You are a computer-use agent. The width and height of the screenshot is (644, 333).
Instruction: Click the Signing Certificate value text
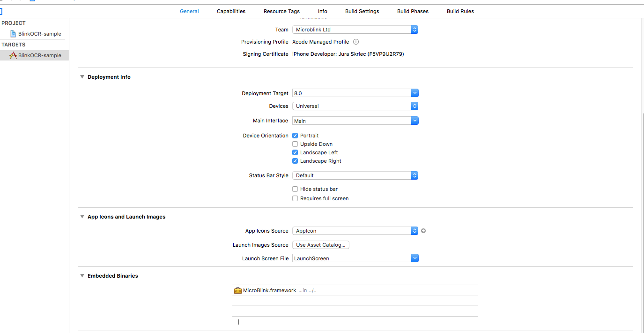pos(348,54)
